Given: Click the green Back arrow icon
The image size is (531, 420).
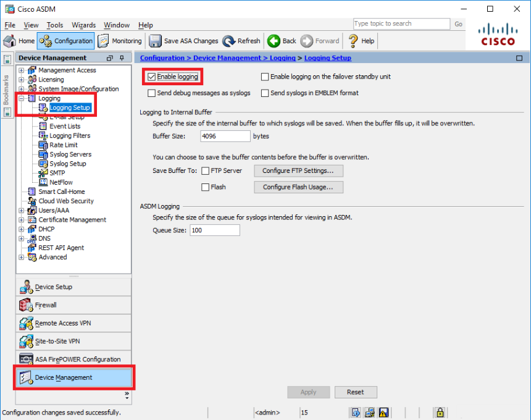Looking at the screenshot, I should tap(274, 41).
